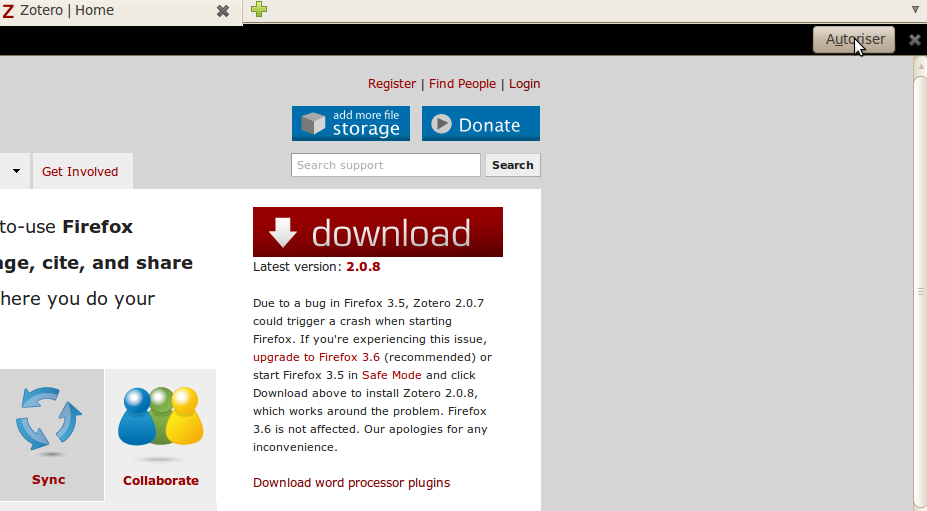Click the 'Latest version:' text
Viewport: 927px width, 511px height.
(297, 267)
